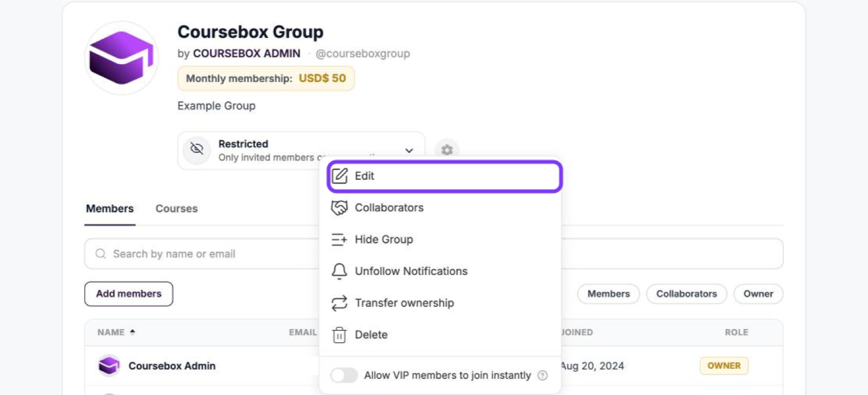Click the Coursebox Group title
This screenshot has height=395, width=868.
tap(250, 32)
